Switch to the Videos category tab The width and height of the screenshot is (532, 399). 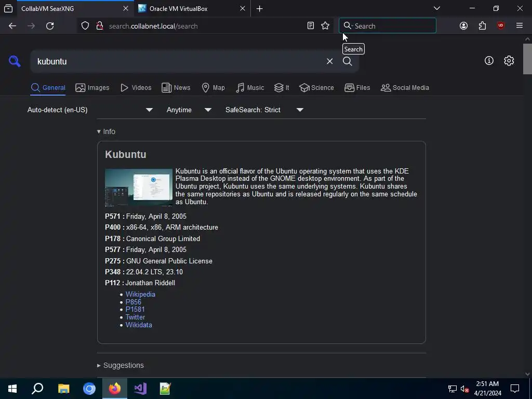click(x=136, y=87)
